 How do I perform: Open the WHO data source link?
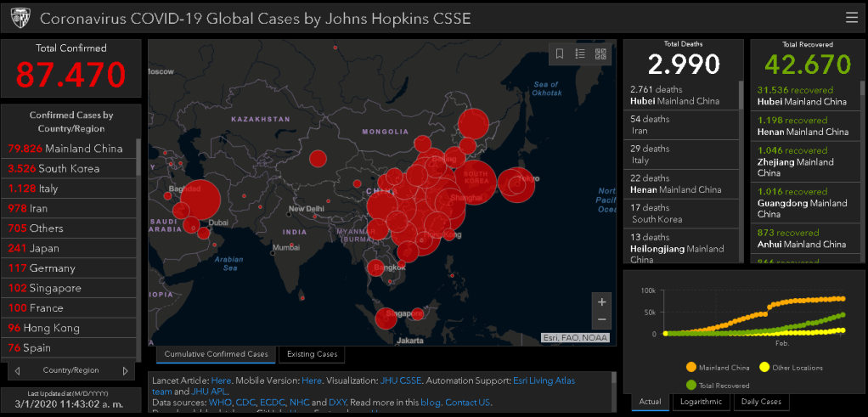(x=219, y=403)
